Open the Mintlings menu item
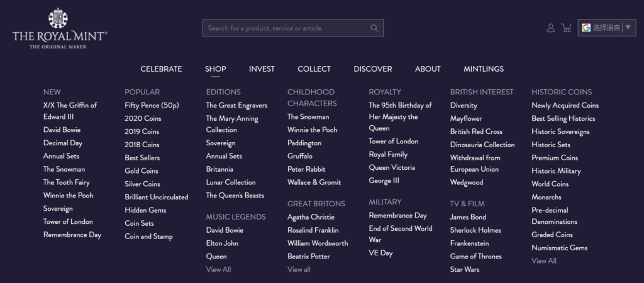The height and width of the screenshot is (283, 644). [484, 69]
